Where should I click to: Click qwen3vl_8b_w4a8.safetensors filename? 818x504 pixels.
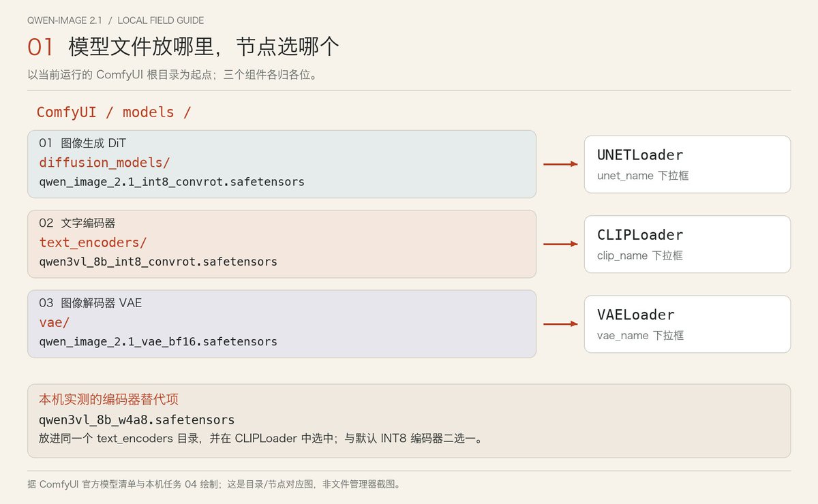click(136, 420)
